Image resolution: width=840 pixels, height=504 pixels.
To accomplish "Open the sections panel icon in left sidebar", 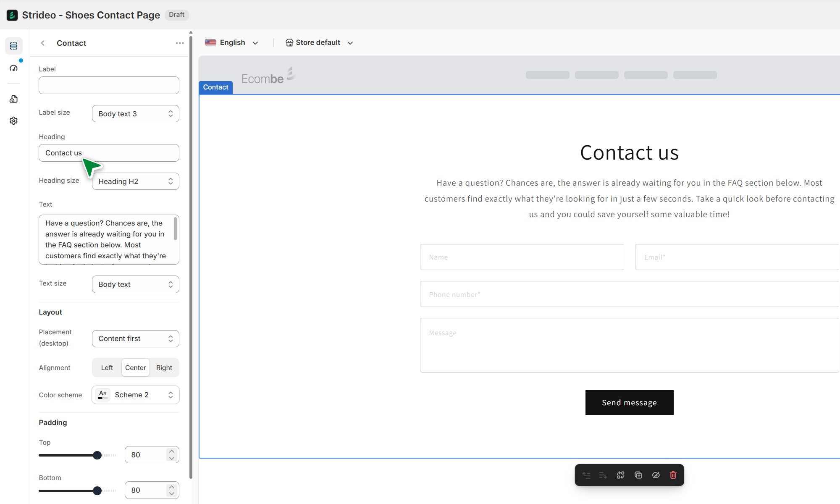I will (13, 46).
